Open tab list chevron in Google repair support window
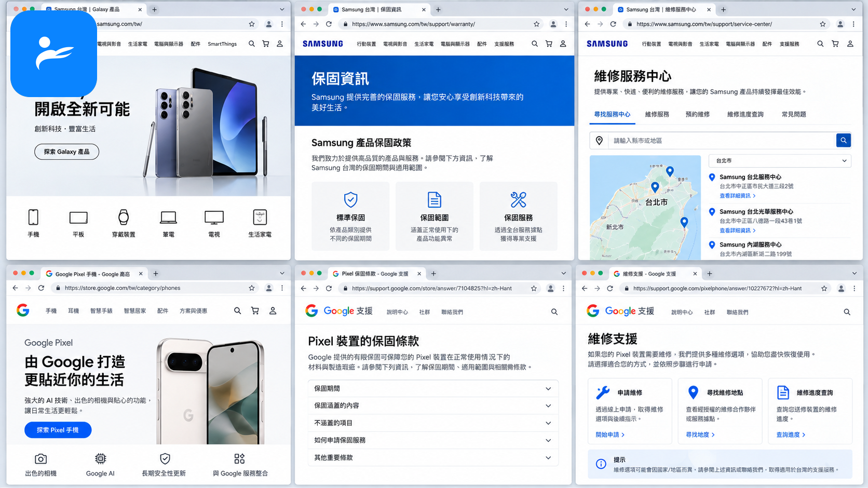 (855, 274)
